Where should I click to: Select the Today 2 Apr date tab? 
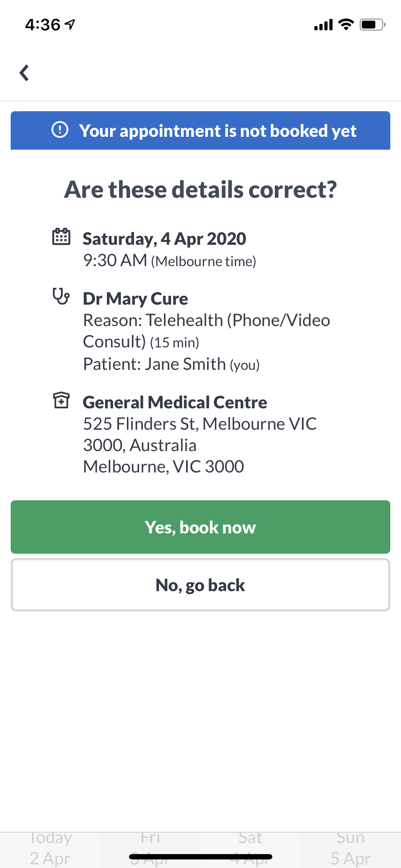coord(50,850)
